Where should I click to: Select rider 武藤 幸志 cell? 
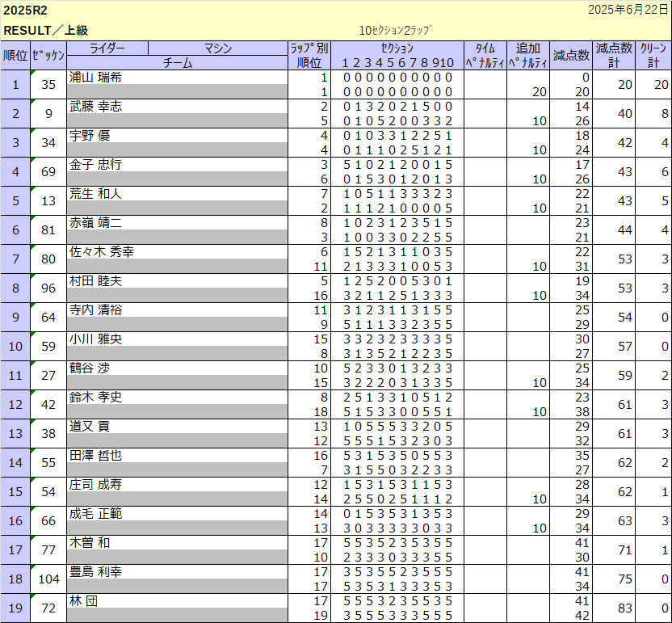point(95,107)
